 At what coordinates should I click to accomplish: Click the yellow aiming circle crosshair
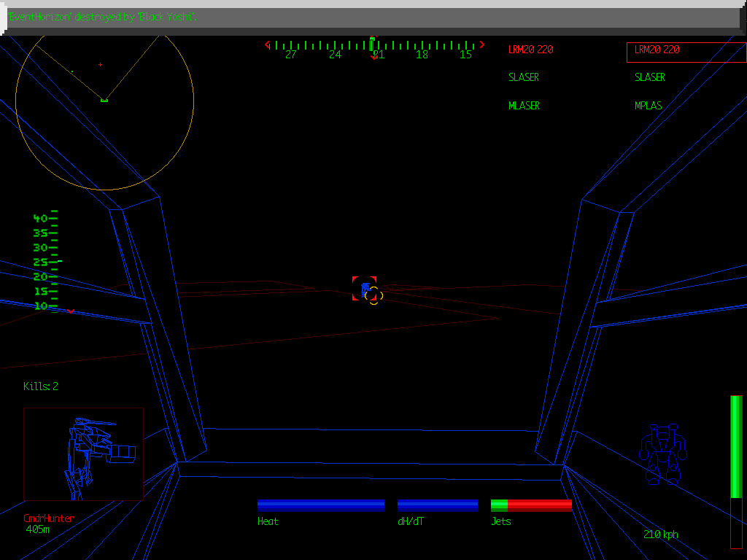tap(373, 295)
